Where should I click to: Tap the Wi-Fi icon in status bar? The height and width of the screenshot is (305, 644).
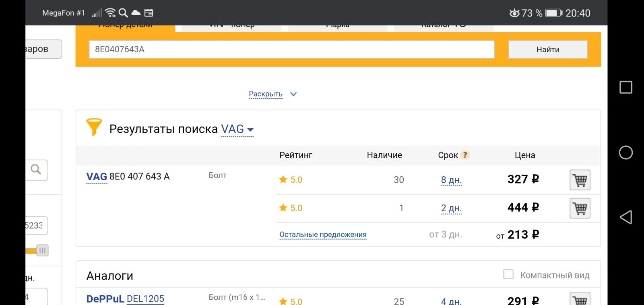pyautogui.click(x=110, y=13)
